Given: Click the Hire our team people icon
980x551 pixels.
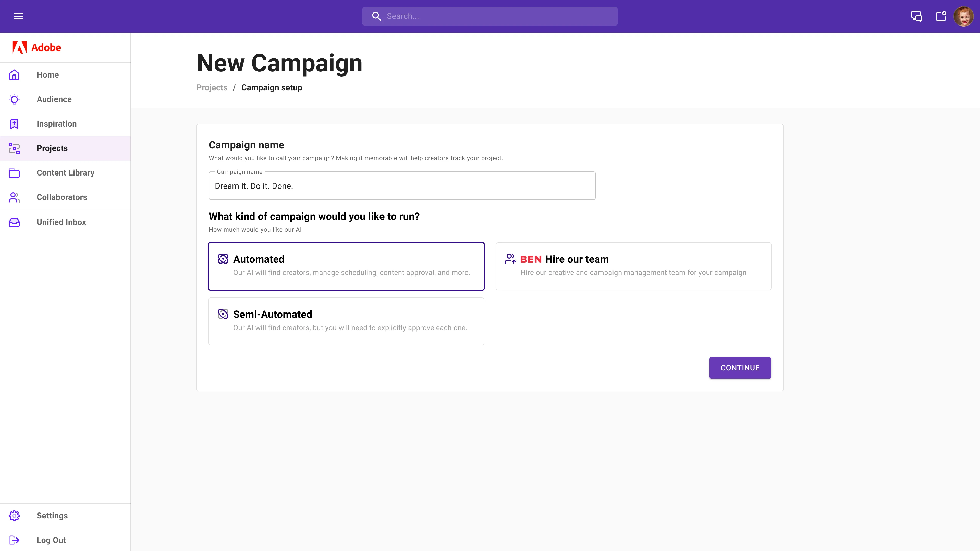Looking at the screenshot, I should [510, 259].
